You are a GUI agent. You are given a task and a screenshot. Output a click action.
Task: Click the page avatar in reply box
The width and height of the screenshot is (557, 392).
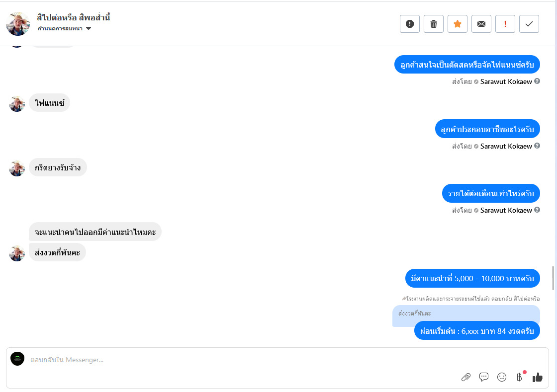(x=17, y=359)
